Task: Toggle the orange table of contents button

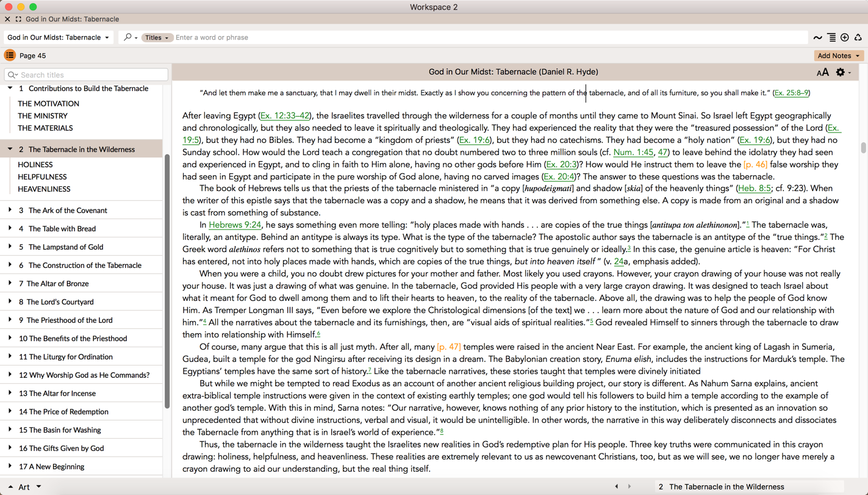Action: point(10,56)
